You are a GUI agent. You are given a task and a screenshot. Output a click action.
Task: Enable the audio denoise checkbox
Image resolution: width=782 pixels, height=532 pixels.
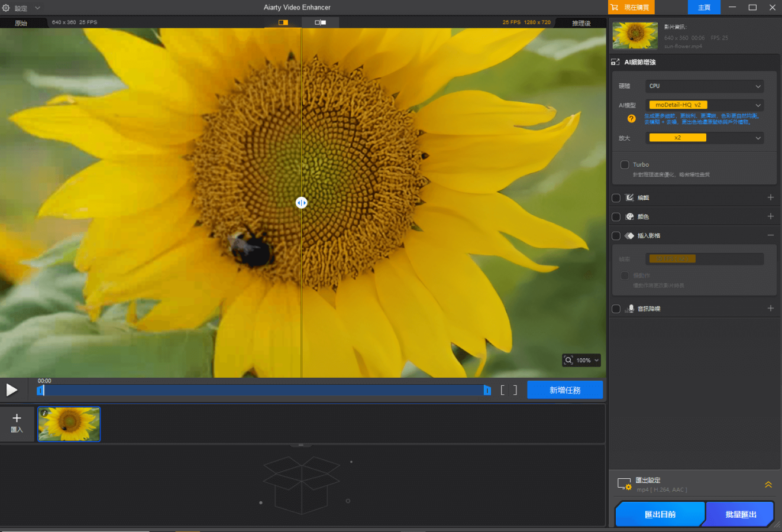pos(616,309)
